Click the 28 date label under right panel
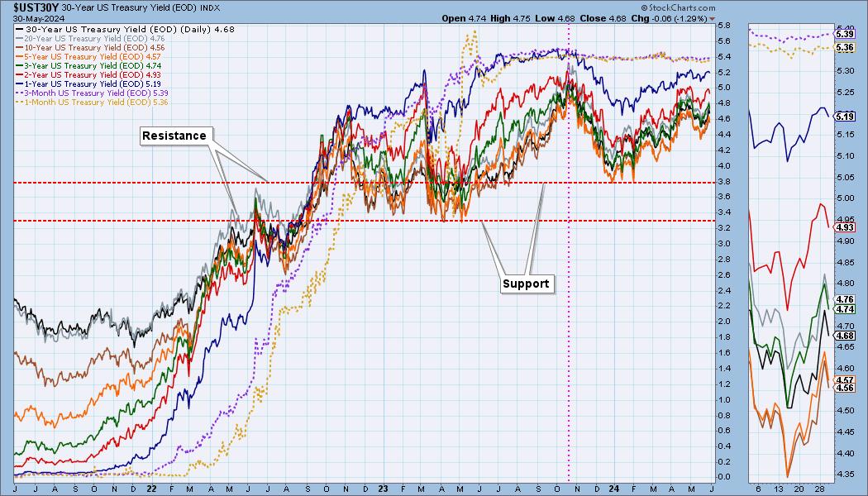 pos(822,489)
